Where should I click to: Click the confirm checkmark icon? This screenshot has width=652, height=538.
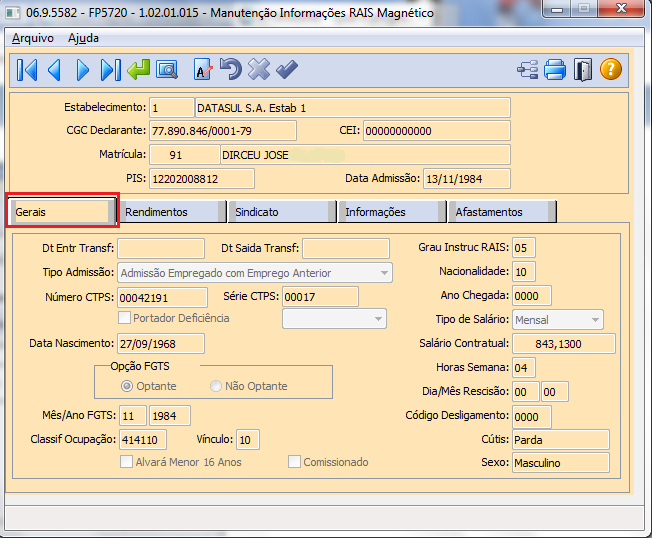[287, 69]
